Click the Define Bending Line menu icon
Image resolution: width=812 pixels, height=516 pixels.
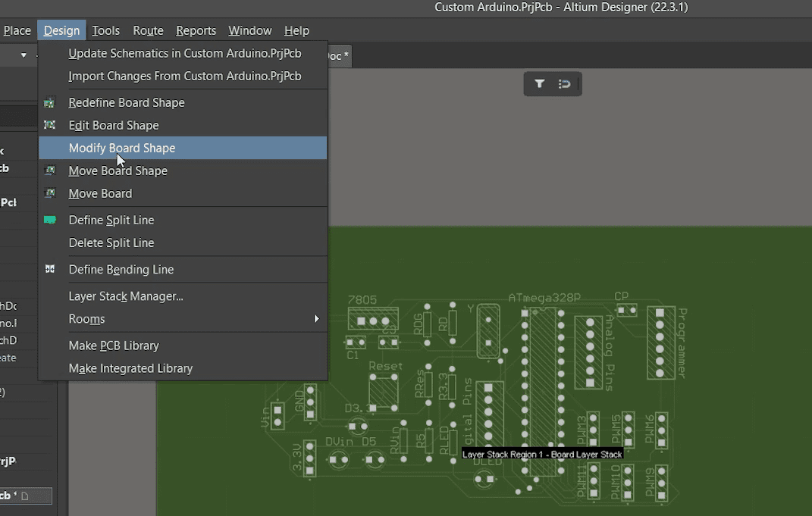(51, 269)
